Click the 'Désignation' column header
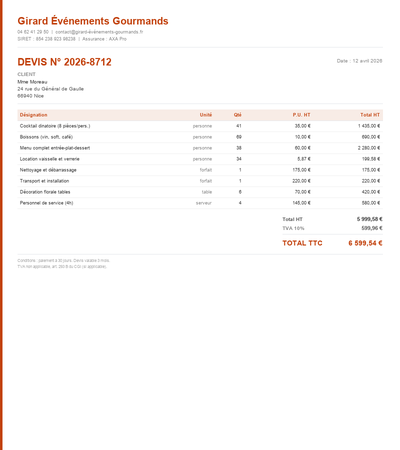Viewport: 400px width, 450px height. (33, 115)
